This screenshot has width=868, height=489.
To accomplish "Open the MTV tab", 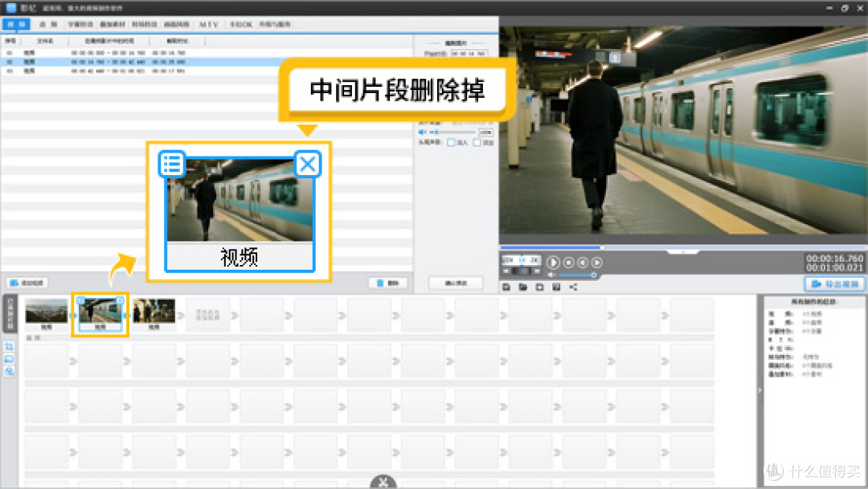I will pos(209,24).
